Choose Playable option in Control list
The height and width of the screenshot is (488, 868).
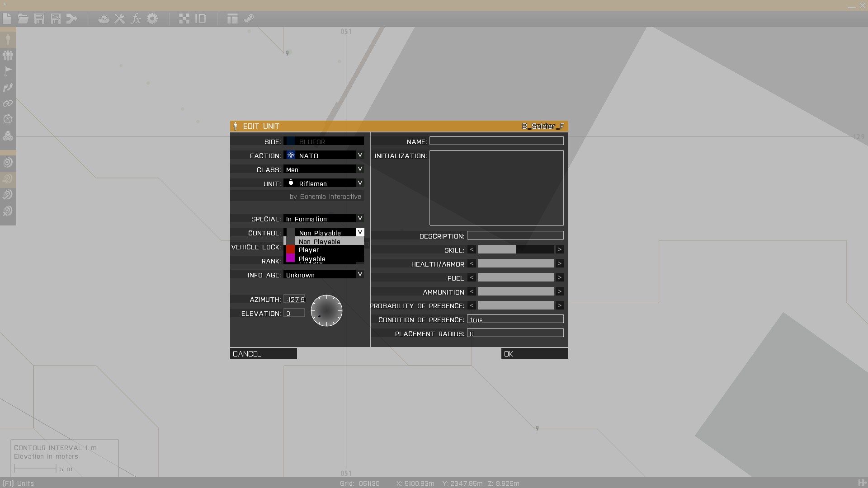click(312, 259)
